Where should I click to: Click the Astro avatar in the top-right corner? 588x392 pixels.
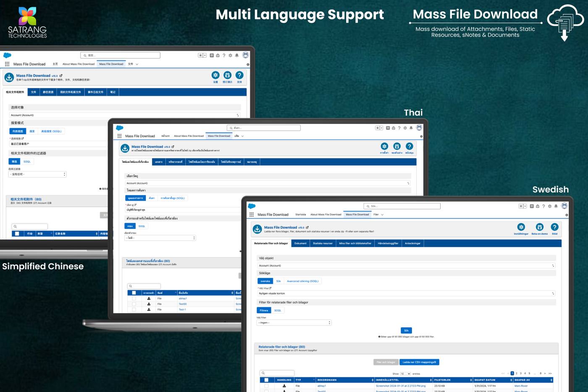pyautogui.click(x=564, y=206)
